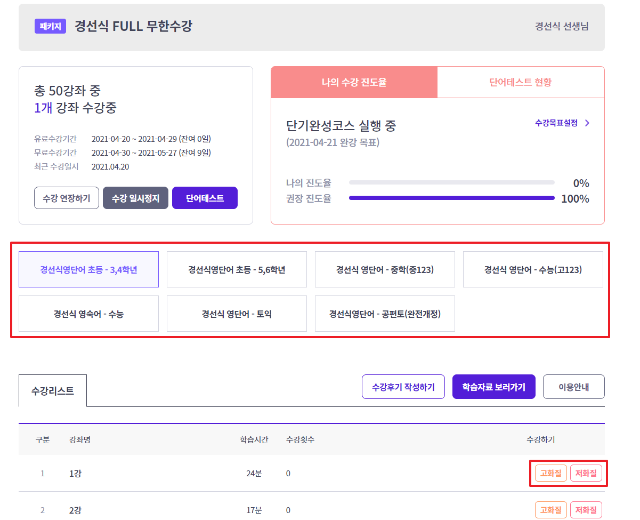Choose the 경선식 영단어 - 중학(중123) course
Viewport: 640px width, 520px height.
pyautogui.click(x=385, y=270)
